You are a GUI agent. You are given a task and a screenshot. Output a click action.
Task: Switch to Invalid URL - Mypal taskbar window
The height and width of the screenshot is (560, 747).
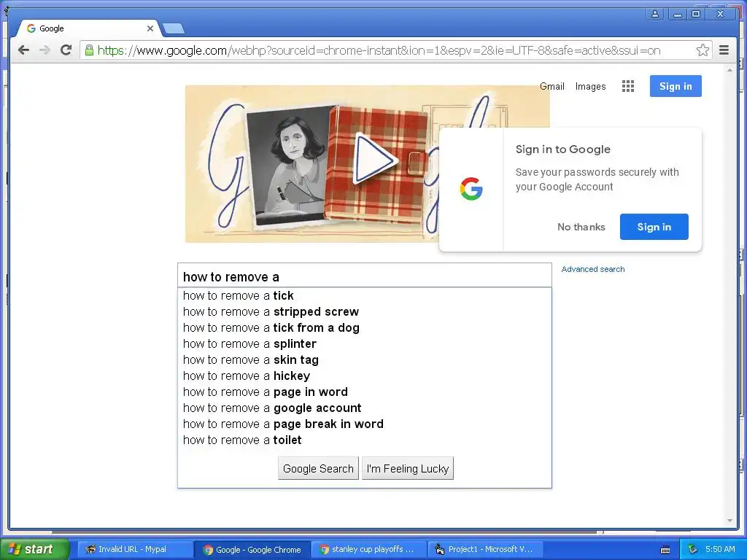pyautogui.click(x=133, y=550)
